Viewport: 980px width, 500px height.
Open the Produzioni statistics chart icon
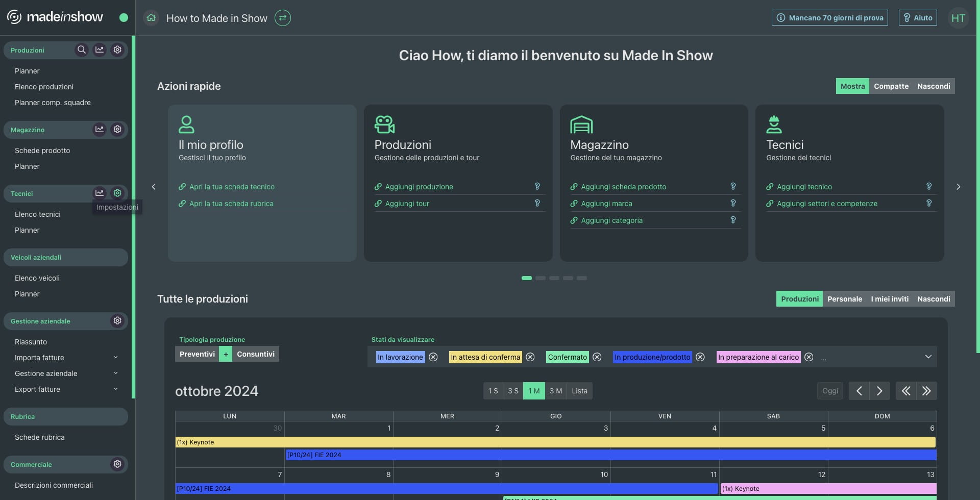click(x=100, y=49)
